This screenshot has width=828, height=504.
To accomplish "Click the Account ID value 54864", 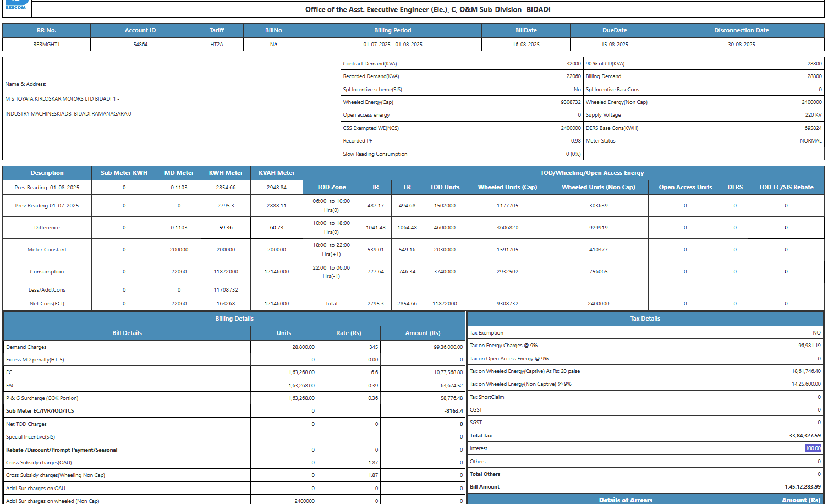I will click(x=140, y=45).
